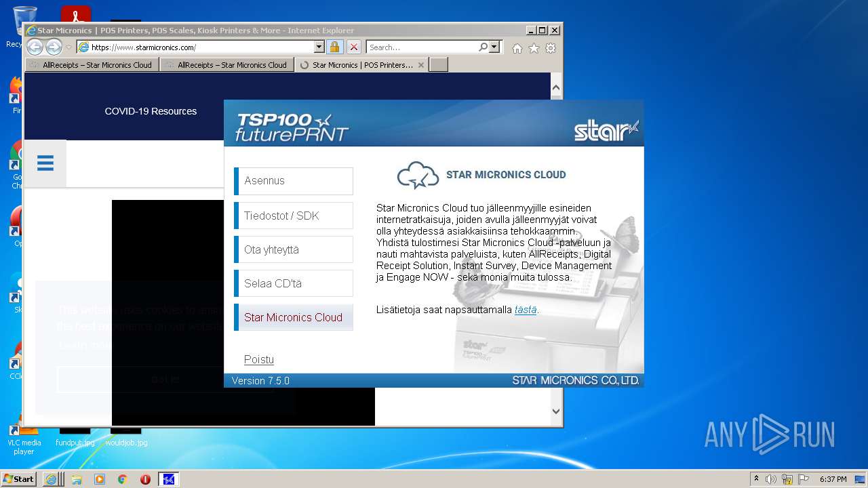Image resolution: width=868 pixels, height=488 pixels.
Task: Show security report lock icon
Action: coord(334,47)
